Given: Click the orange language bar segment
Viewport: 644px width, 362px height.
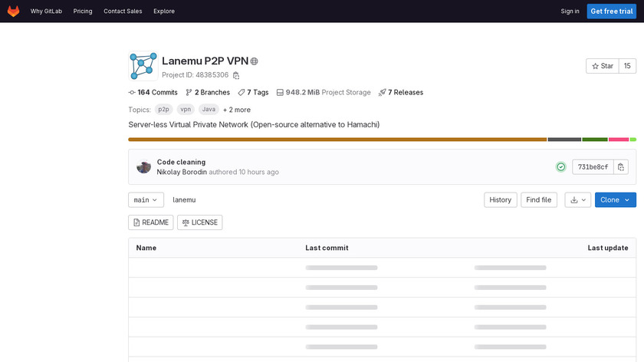Looking at the screenshot, I should pyautogui.click(x=337, y=140).
